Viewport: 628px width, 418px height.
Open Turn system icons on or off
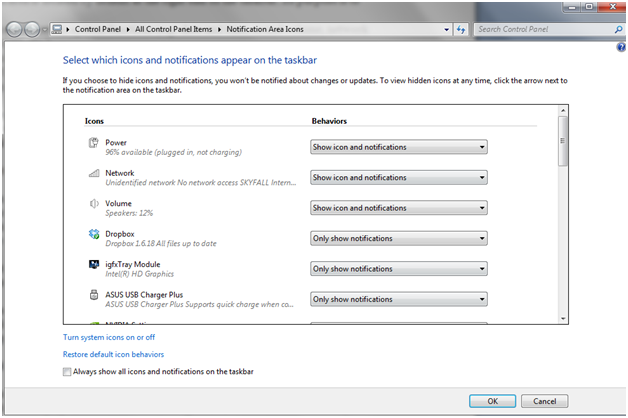[110, 339]
